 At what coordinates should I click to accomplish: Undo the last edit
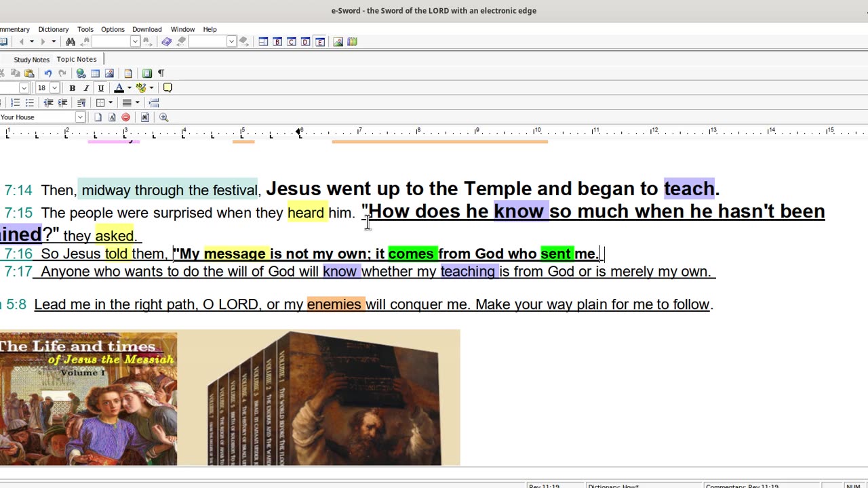pyautogui.click(x=48, y=73)
